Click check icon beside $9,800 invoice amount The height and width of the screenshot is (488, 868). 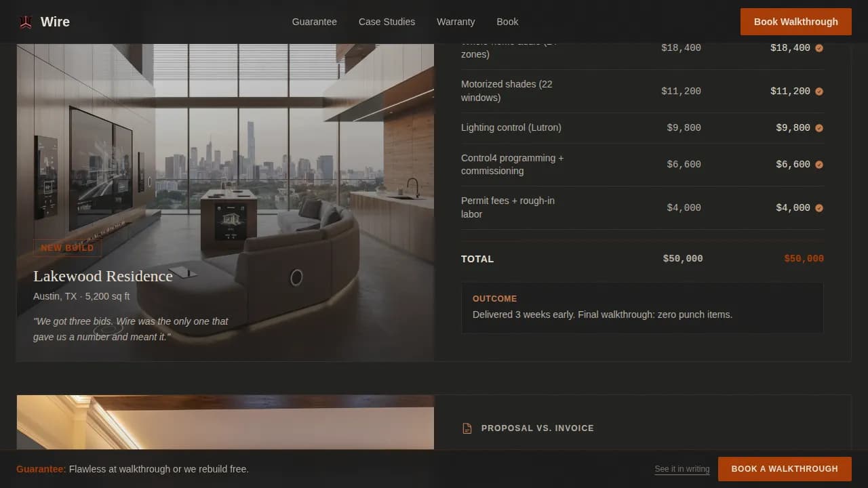(819, 128)
